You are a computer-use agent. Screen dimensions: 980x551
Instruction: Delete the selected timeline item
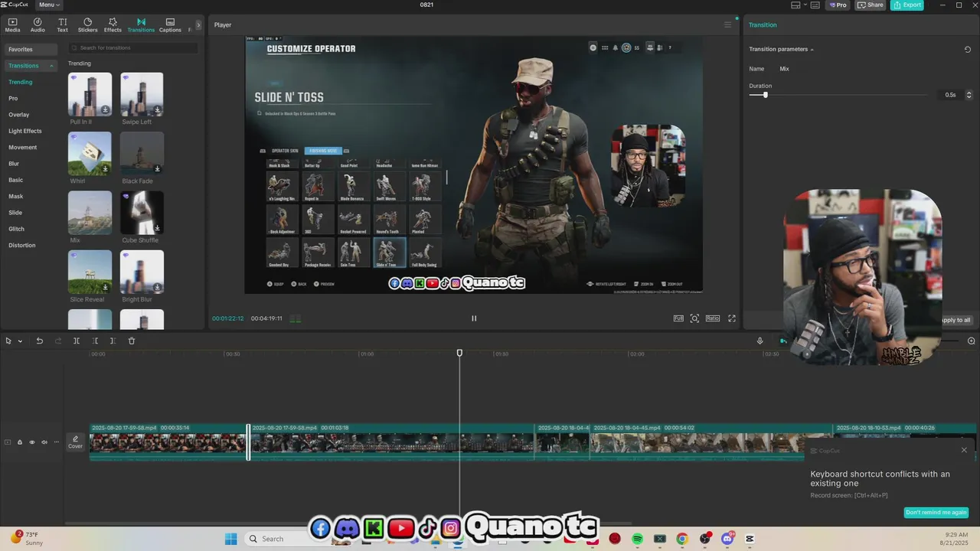tap(132, 341)
